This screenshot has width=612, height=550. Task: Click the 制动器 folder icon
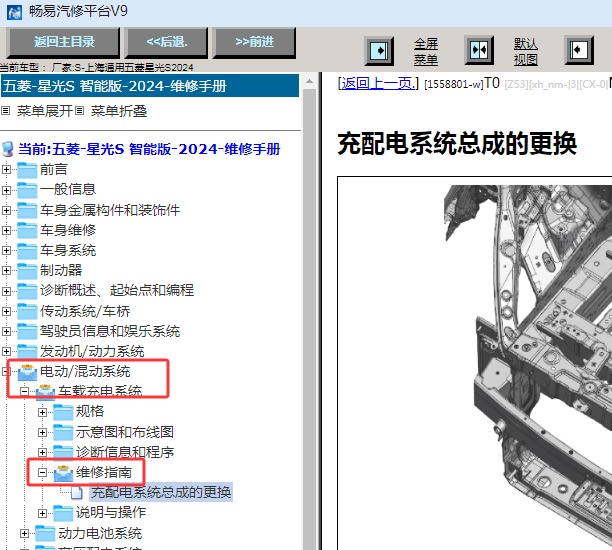[27, 271]
